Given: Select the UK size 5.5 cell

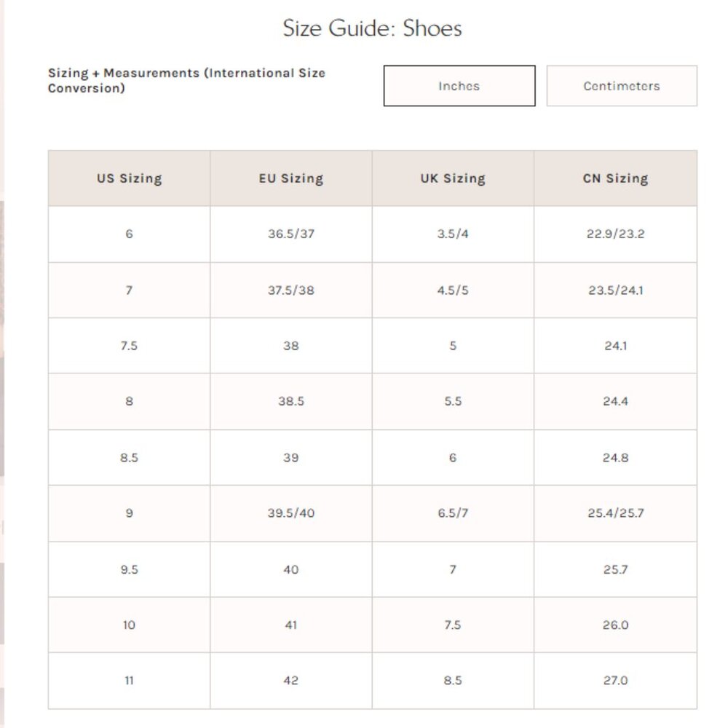Looking at the screenshot, I should pyautogui.click(x=453, y=402).
